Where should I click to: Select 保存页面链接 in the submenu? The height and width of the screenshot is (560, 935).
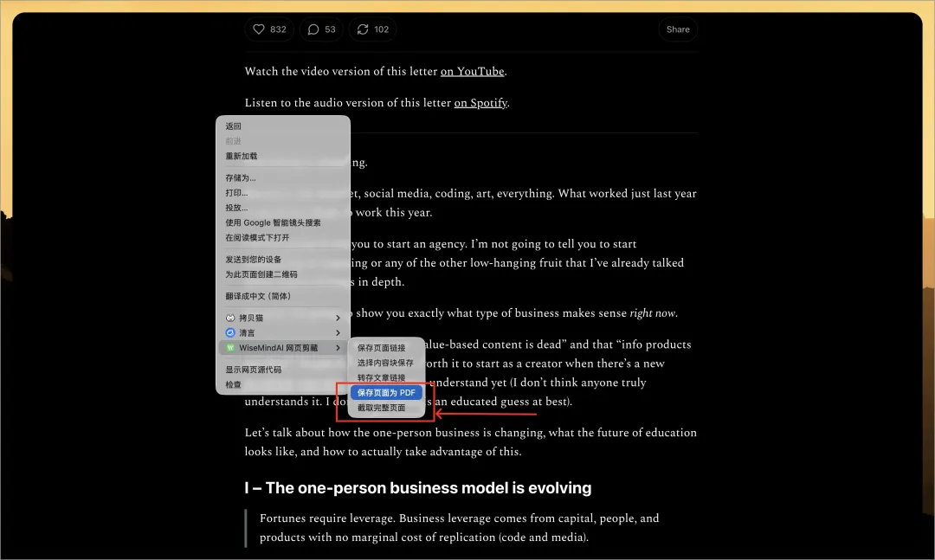pyautogui.click(x=381, y=348)
